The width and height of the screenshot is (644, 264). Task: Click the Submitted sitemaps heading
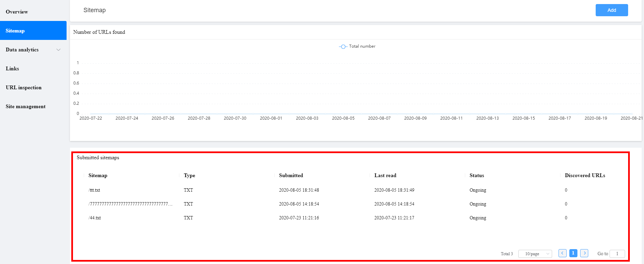pos(98,158)
